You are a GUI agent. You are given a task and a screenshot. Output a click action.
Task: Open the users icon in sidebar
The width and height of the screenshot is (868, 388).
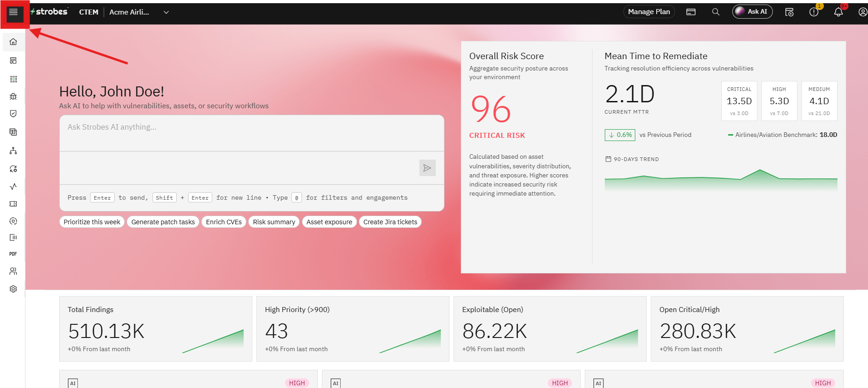point(13,271)
